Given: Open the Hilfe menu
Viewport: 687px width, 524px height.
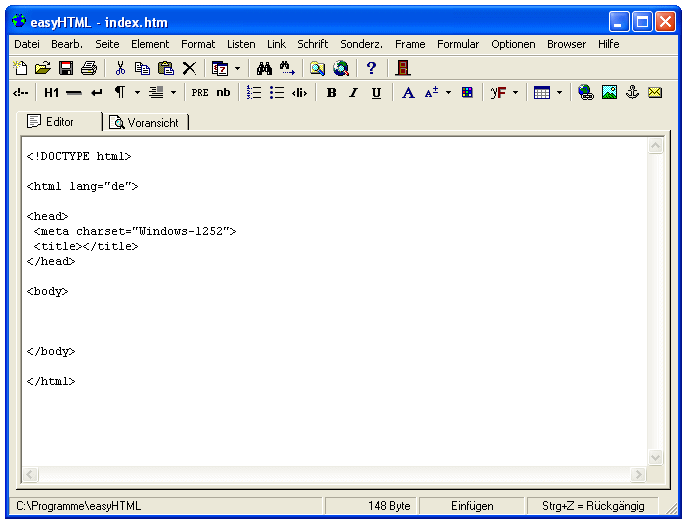Looking at the screenshot, I should (x=609, y=44).
